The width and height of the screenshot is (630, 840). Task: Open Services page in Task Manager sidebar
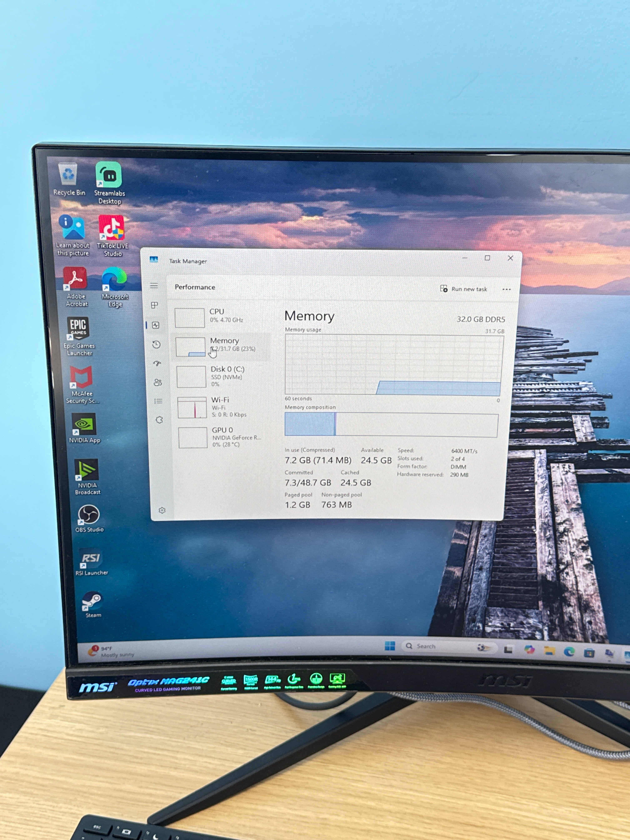(x=160, y=420)
